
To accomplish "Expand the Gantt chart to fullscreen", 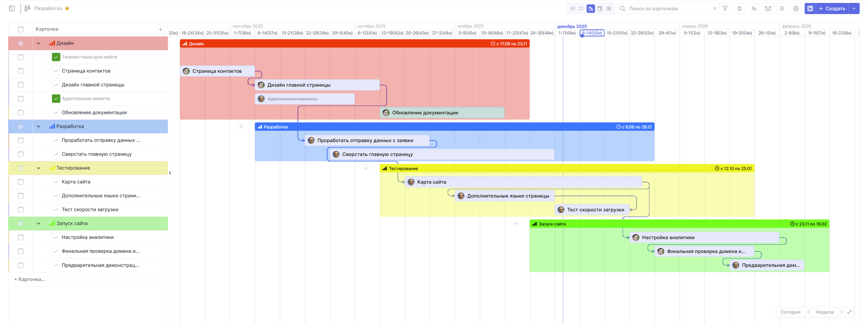I will point(850,312).
